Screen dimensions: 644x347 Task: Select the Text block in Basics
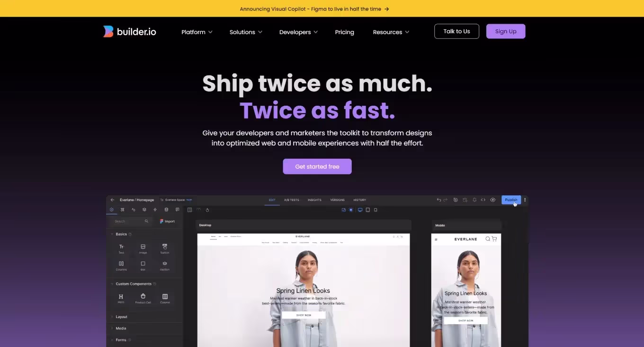click(x=121, y=247)
